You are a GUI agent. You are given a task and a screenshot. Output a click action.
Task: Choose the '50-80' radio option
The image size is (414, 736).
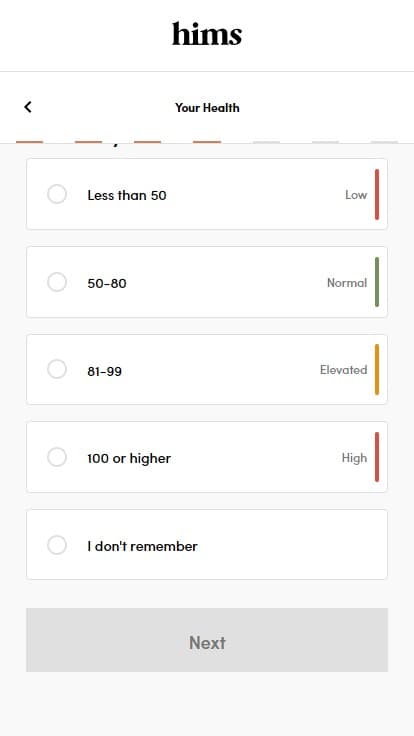(x=57, y=282)
